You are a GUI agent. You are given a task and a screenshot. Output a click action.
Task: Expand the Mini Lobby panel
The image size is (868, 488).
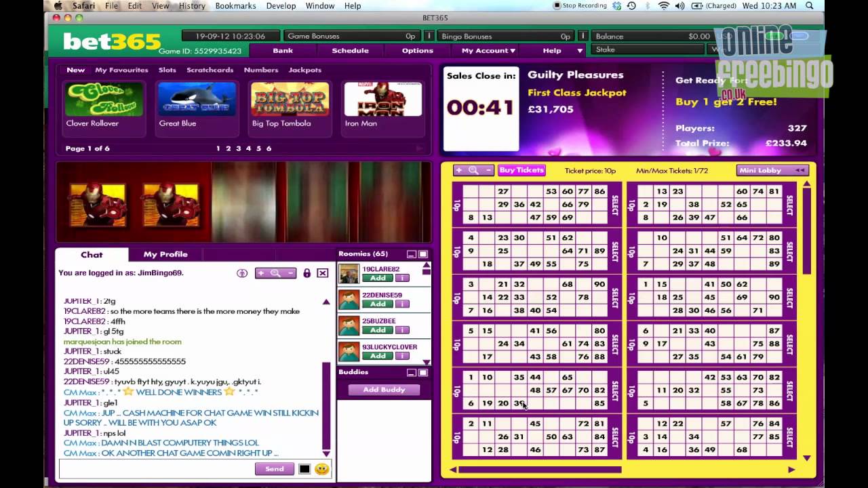[x=772, y=170]
